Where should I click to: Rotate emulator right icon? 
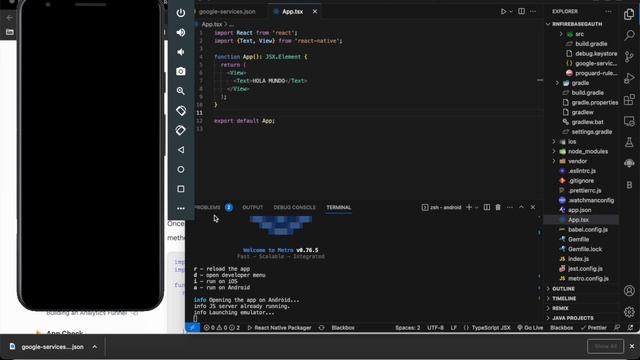pyautogui.click(x=180, y=130)
